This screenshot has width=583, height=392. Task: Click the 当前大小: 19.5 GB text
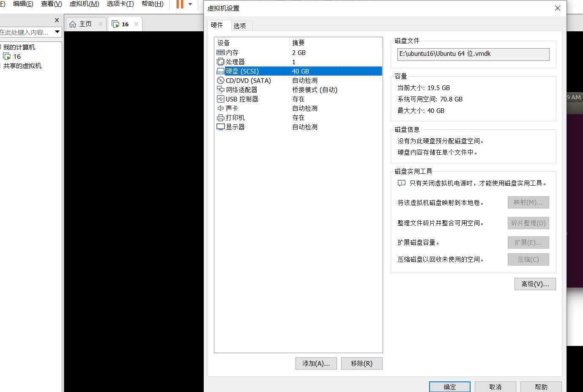coord(424,88)
